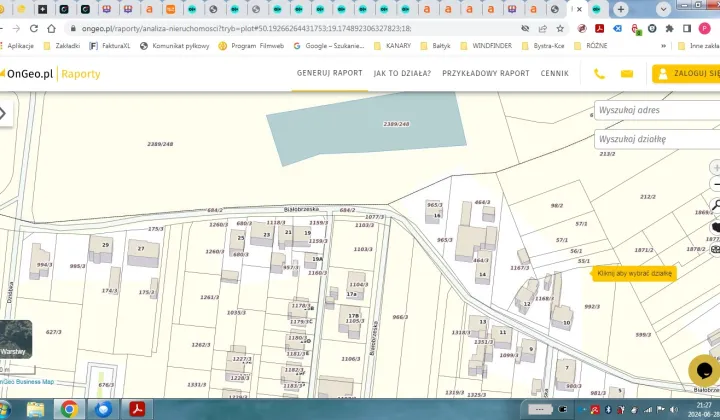
Task: Go to the CENNIK page
Action: click(x=554, y=74)
